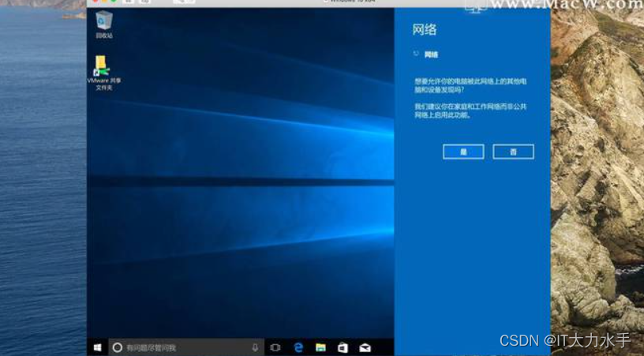Click the Cortana circle icon
Viewport: 644px width, 356px height.
(x=117, y=348)
